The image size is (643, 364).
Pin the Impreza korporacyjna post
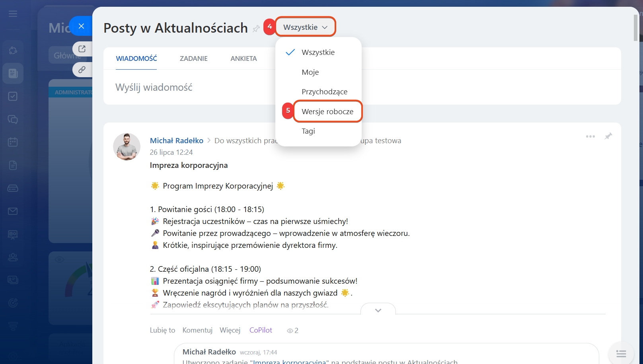pyautogui.click(x=608, y=136)
